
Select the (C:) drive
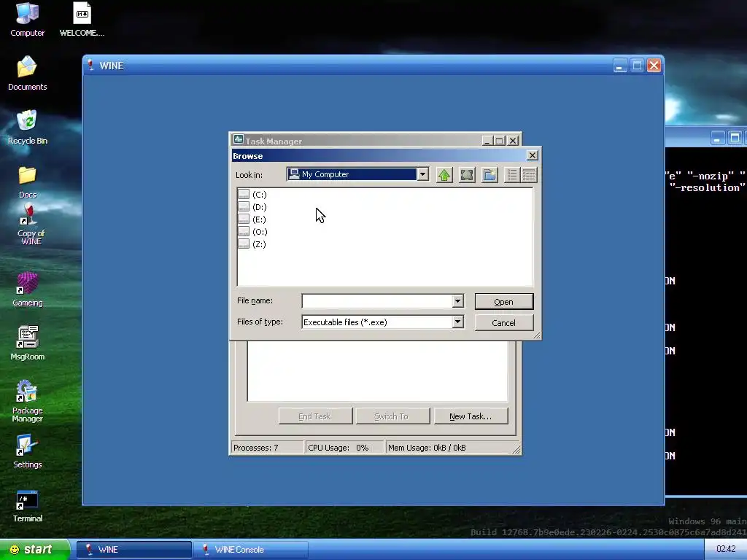[252, 194]
